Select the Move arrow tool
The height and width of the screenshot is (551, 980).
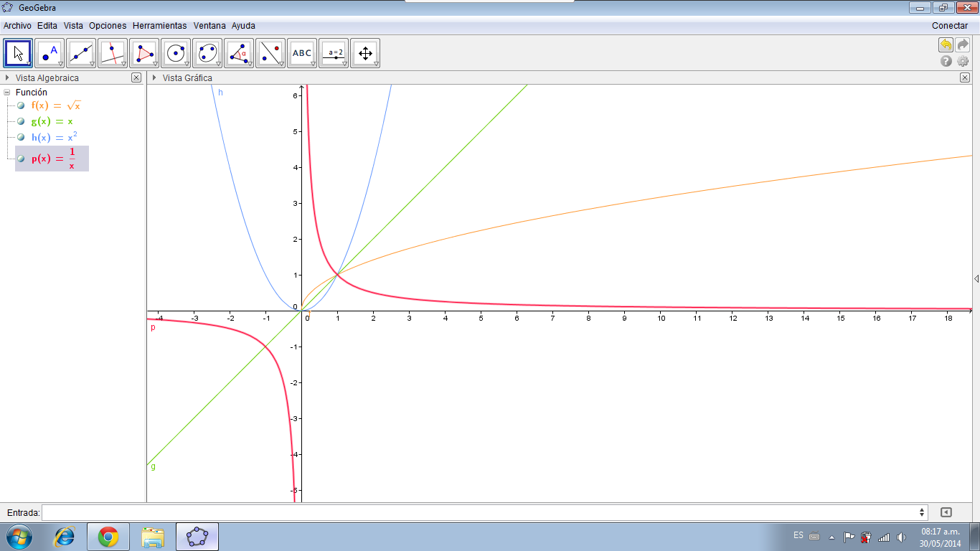(18, 53)
